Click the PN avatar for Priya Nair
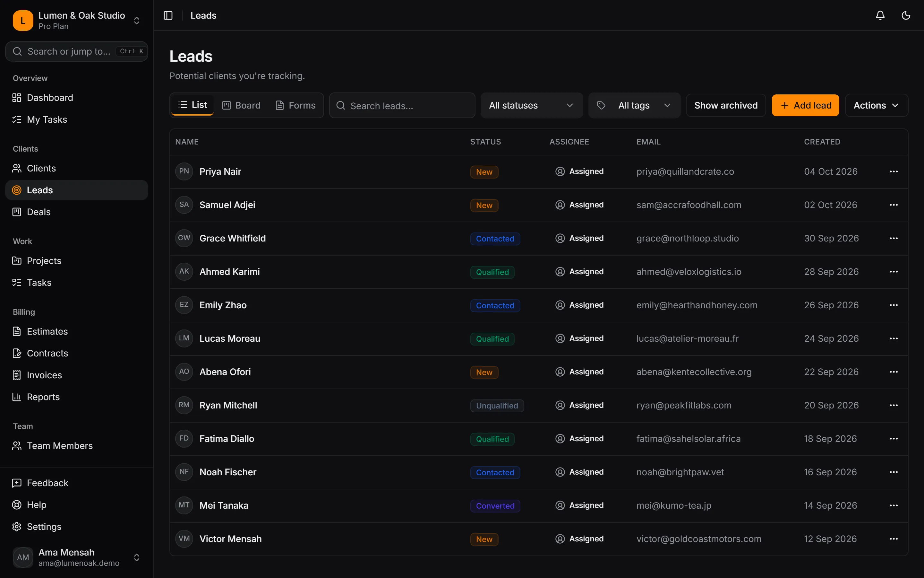Screen dimensions: 924x578 184,171
